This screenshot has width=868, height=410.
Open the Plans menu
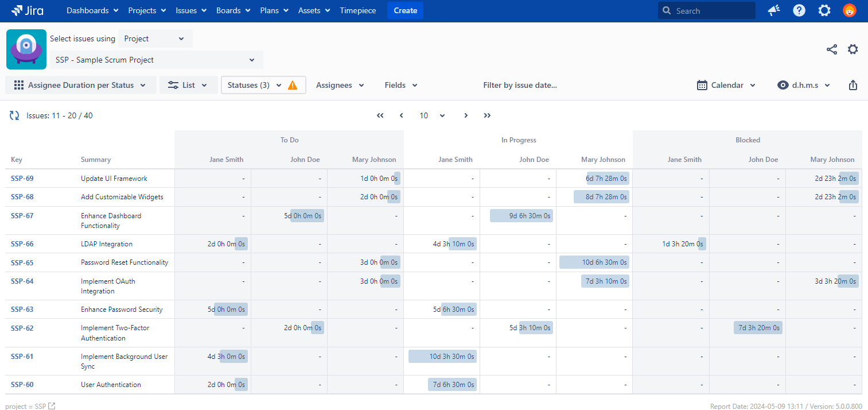click(x=274, y=10)
